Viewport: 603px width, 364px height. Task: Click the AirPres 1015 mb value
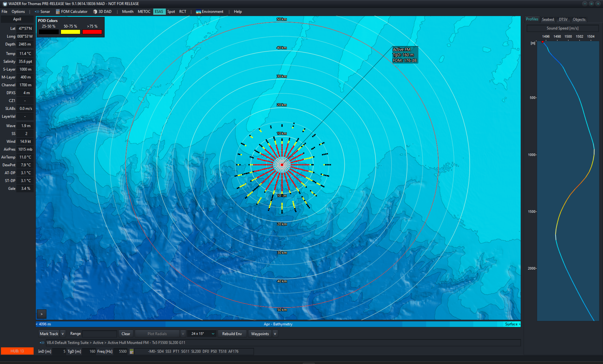tap(25, 149)
